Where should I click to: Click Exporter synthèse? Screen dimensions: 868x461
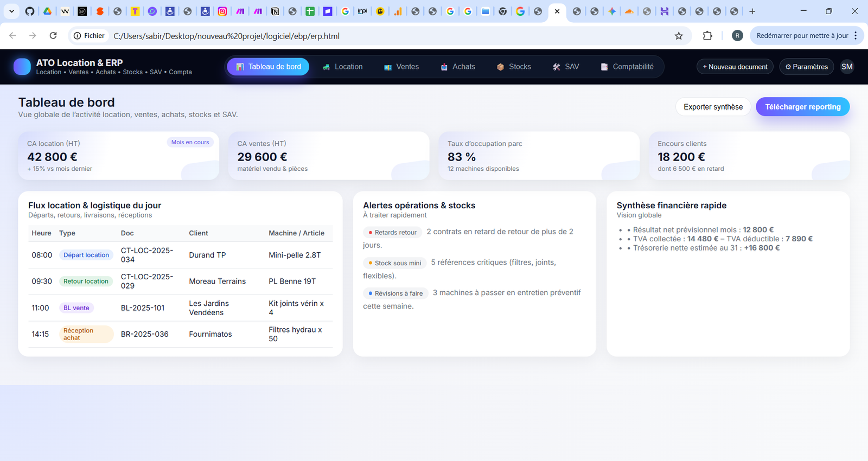click(x=713, y=107)
